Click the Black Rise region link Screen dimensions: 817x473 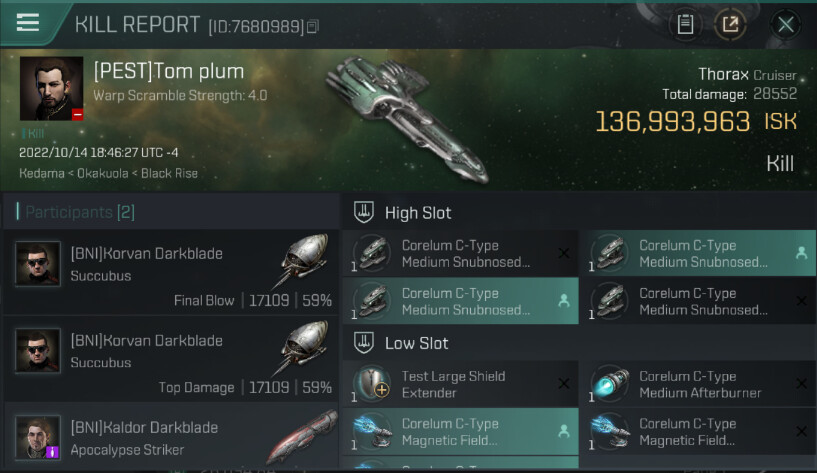169,173
